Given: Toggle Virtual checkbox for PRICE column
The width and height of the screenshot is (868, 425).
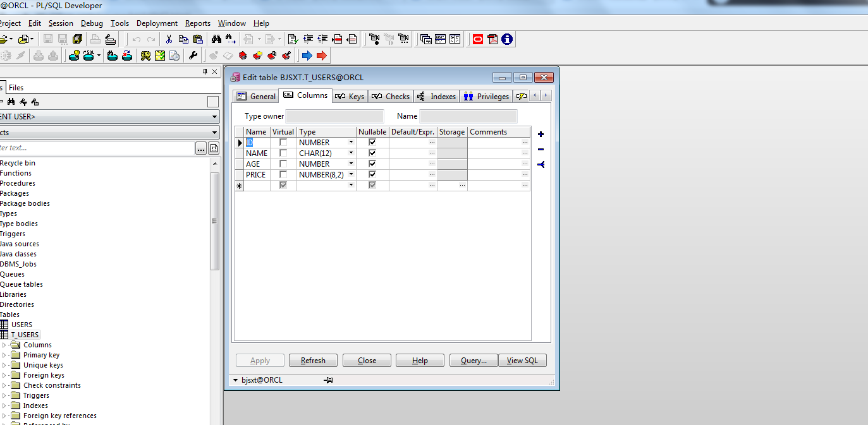Looking at the screenshot, I should tap(283, 175).
